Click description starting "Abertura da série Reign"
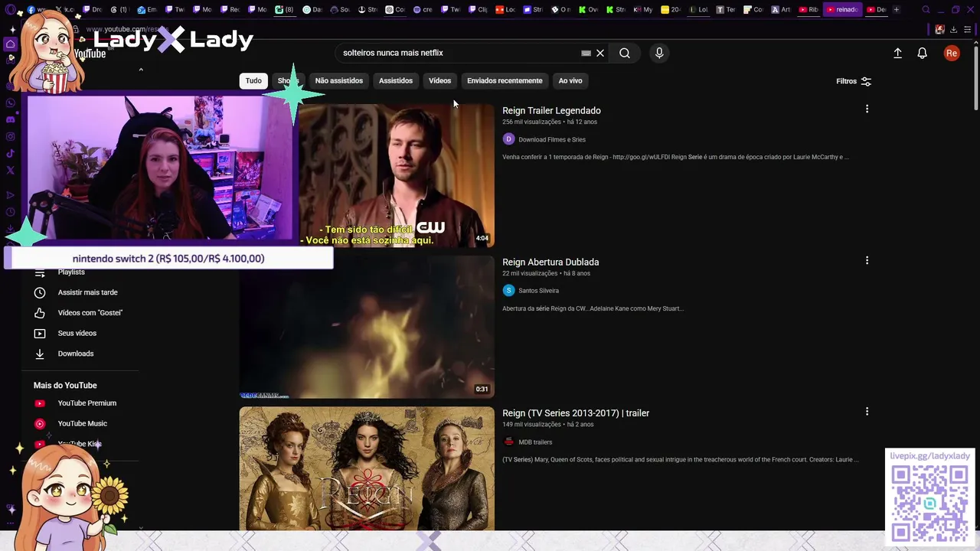This screenshot has width=980, height=551. [593, 309]
